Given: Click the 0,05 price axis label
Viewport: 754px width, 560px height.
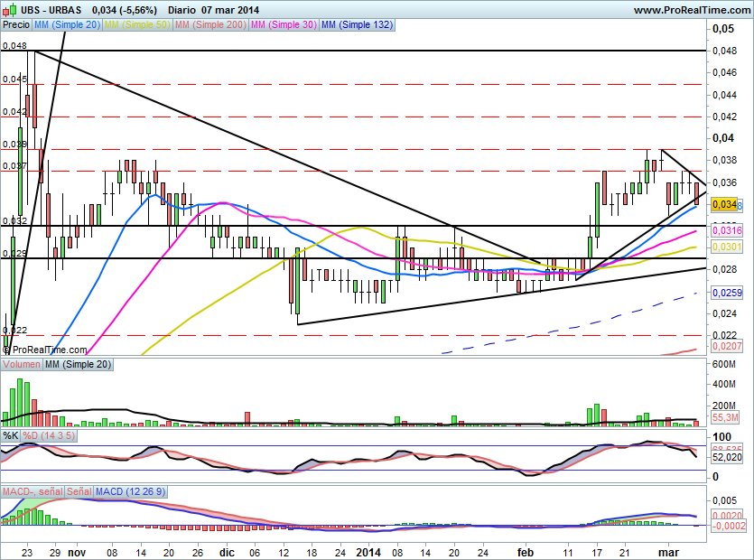Looking at the screenshot, I should (x=723, y=28).
